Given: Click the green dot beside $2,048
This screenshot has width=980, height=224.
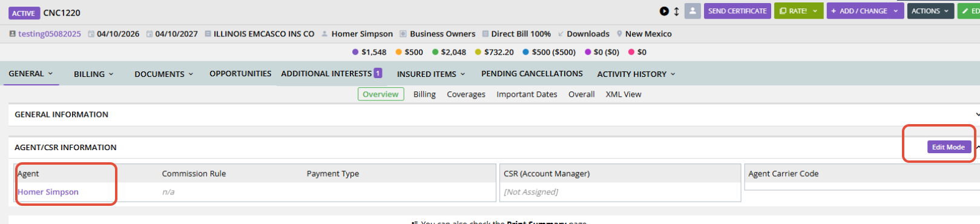Looking at the screenshot, I should (x=435, y=52).
